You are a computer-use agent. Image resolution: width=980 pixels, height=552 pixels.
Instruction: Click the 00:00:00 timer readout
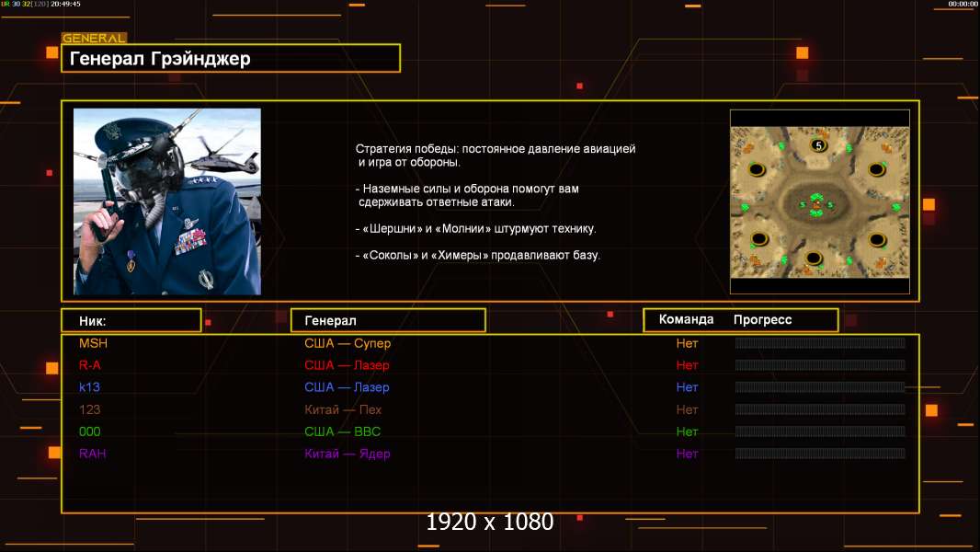[x=963, y=4]
